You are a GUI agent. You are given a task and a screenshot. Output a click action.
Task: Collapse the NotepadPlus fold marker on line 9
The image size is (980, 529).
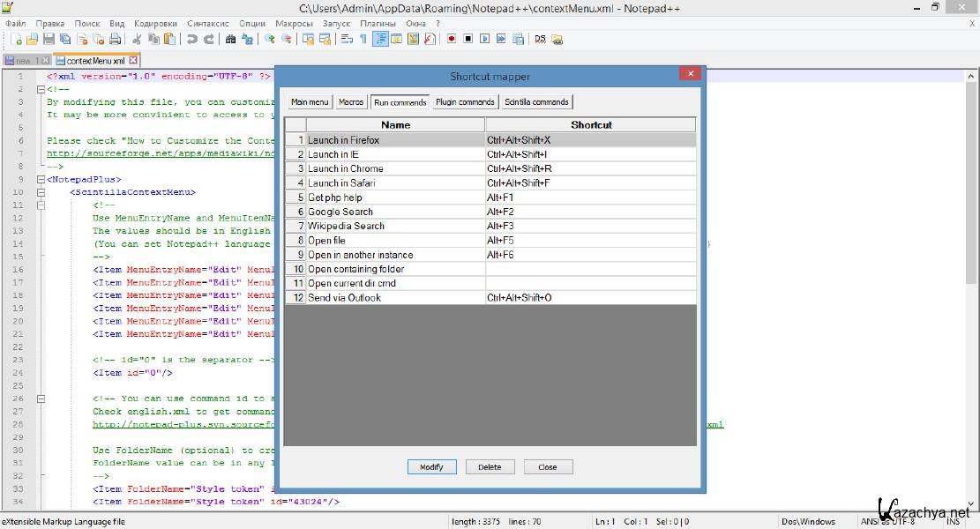[41, 179]
